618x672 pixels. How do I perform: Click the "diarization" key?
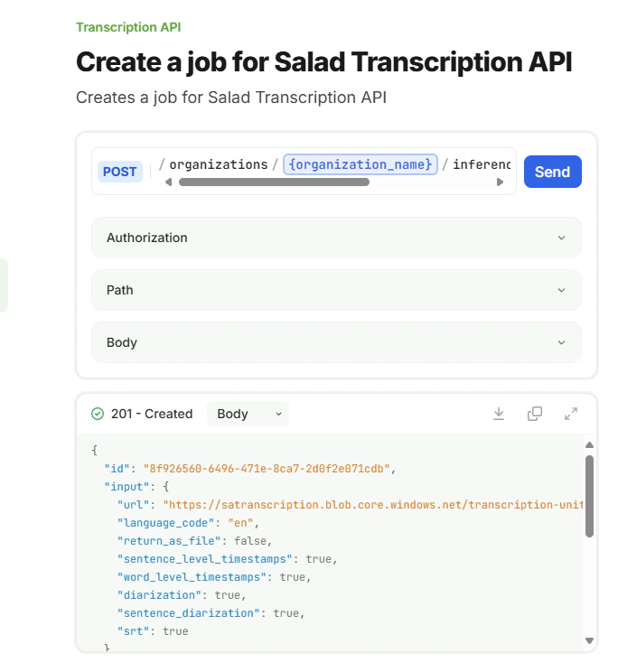coord(159,595)
